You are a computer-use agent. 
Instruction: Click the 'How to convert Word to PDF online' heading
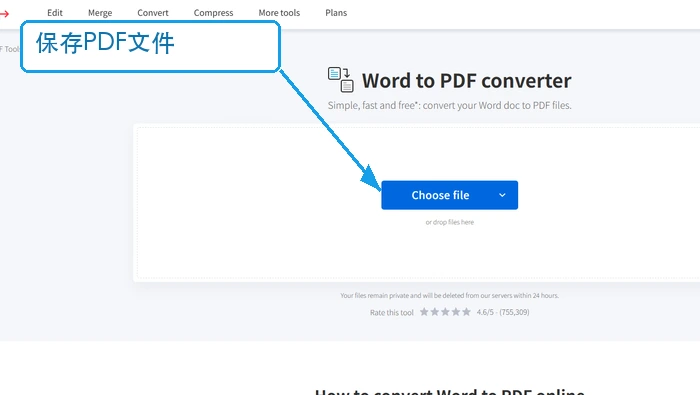point(450,392)
